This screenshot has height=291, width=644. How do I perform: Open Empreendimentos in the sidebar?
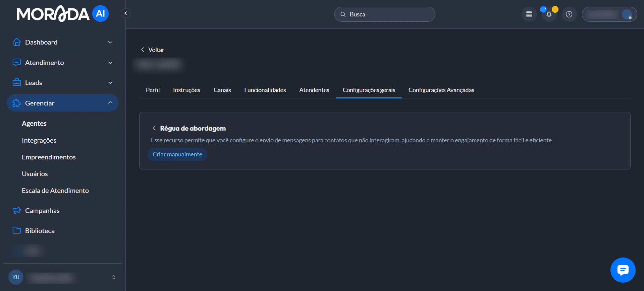49,157
